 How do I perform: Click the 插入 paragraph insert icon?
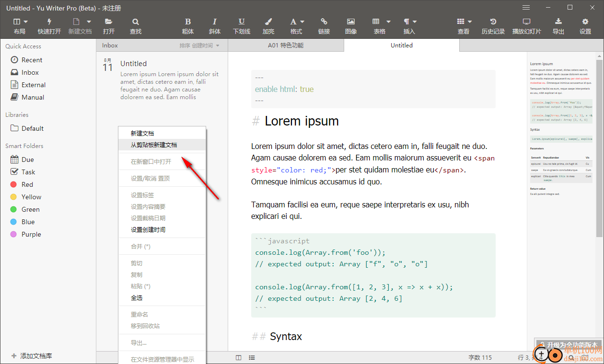pos(407,22)
